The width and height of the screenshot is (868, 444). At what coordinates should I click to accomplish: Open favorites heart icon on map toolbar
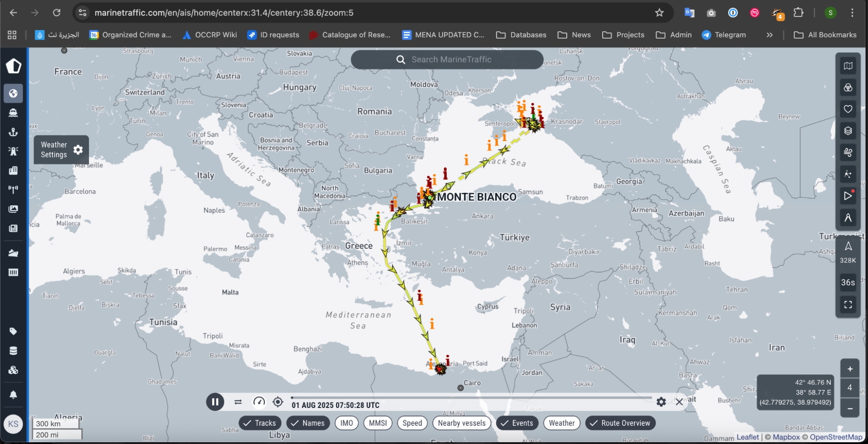[x=848, y=109]
